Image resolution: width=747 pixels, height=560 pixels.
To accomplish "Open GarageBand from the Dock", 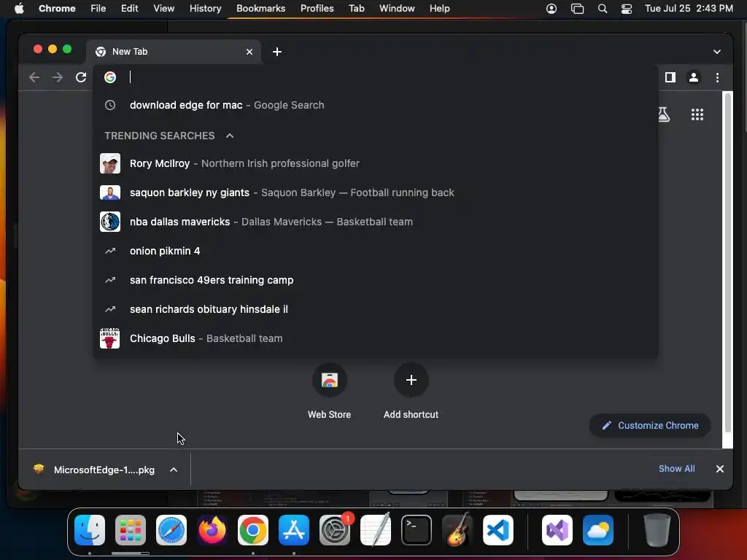I will (x=457, y=530).
